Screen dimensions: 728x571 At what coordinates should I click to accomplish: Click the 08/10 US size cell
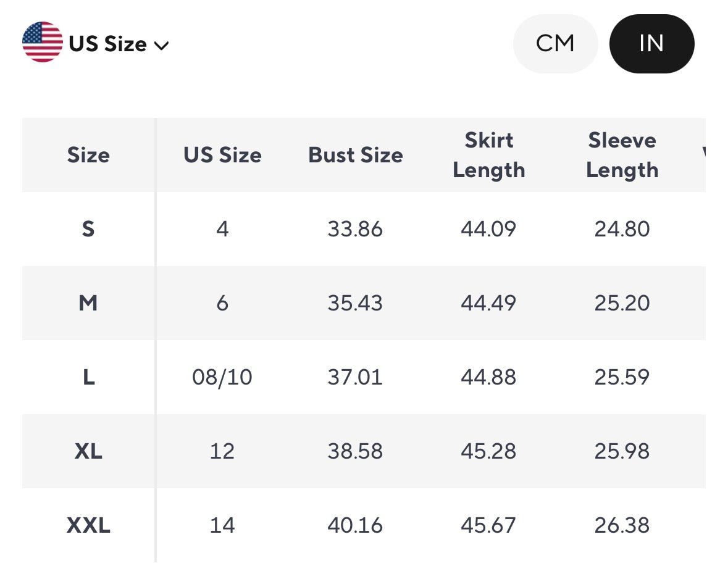pyautogui.click(x=222, y=377)
